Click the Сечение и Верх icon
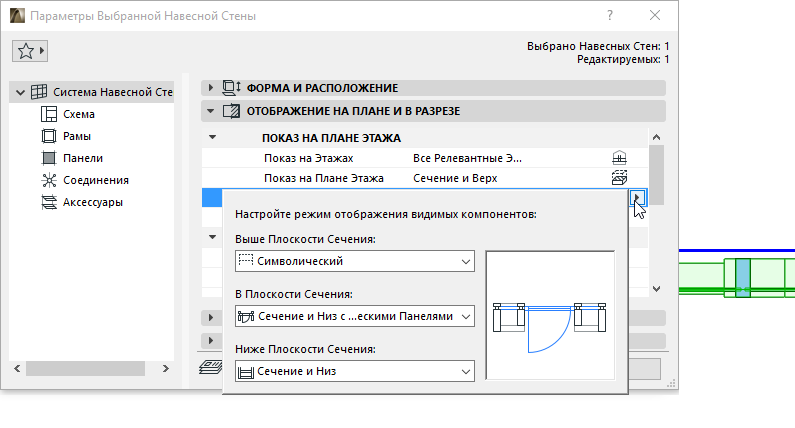 [619, 178]
